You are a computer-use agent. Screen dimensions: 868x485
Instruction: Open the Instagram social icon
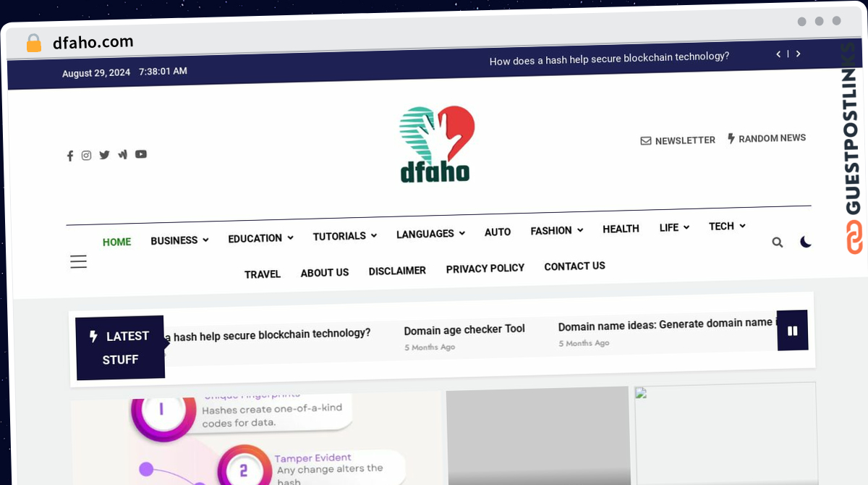(x=86, y=156)
